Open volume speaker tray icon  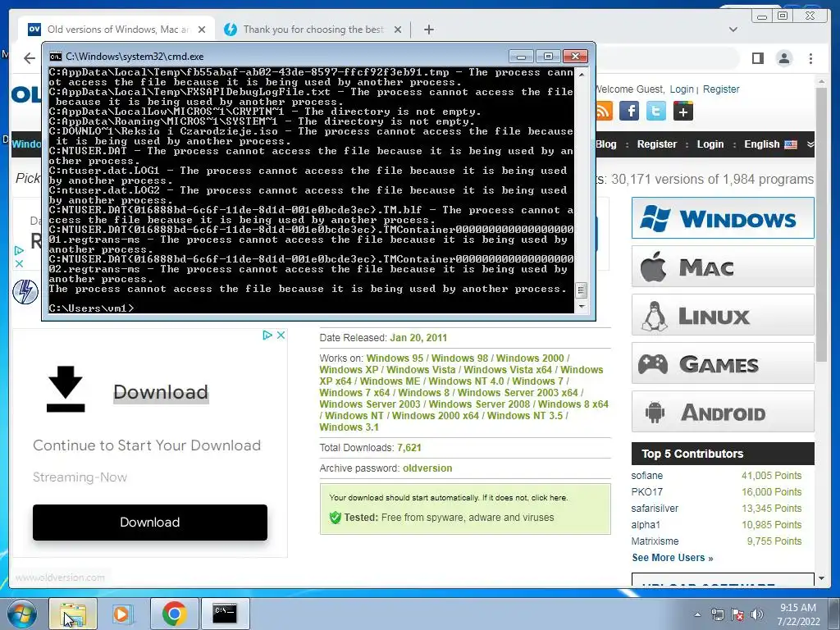[757, 614]
